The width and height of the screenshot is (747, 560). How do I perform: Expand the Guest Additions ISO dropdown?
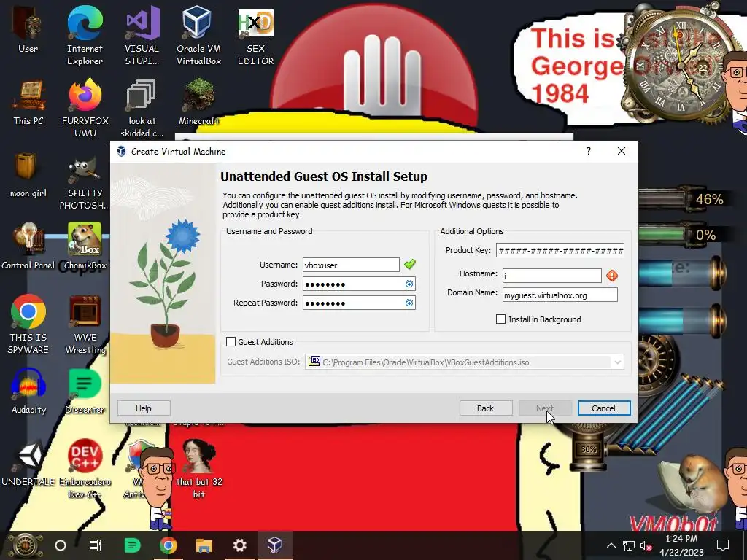coord(617,362)
